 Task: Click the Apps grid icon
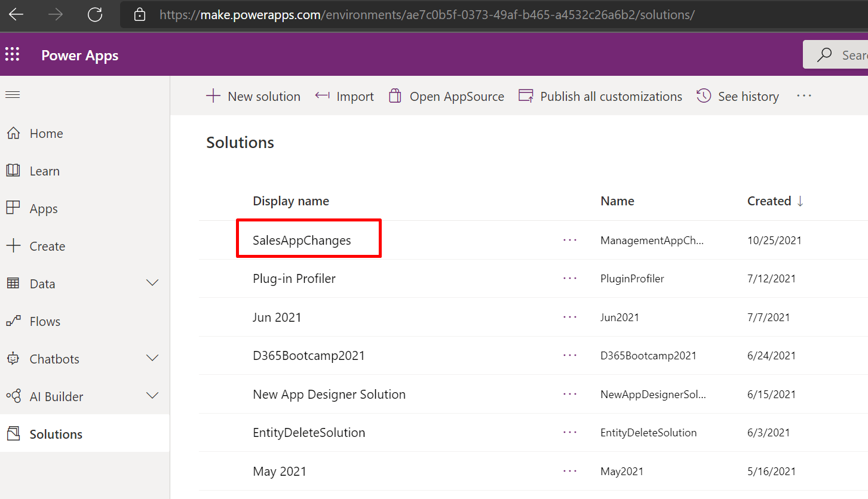coord(13,208)
